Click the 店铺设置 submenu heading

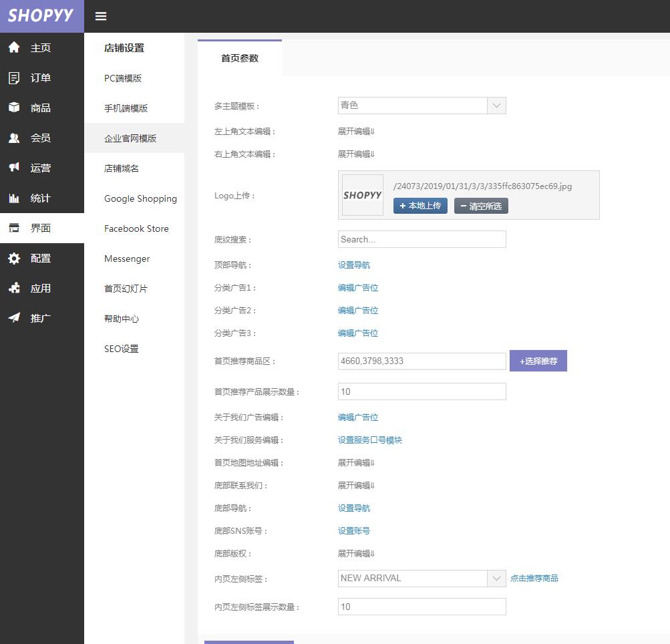point(124,48)
